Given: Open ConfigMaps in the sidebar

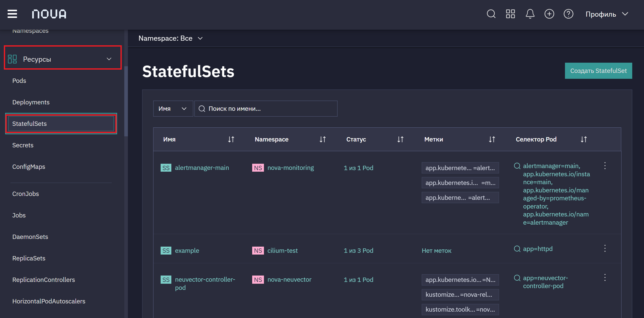Looking at the screenshot, I should click(29, 167).
